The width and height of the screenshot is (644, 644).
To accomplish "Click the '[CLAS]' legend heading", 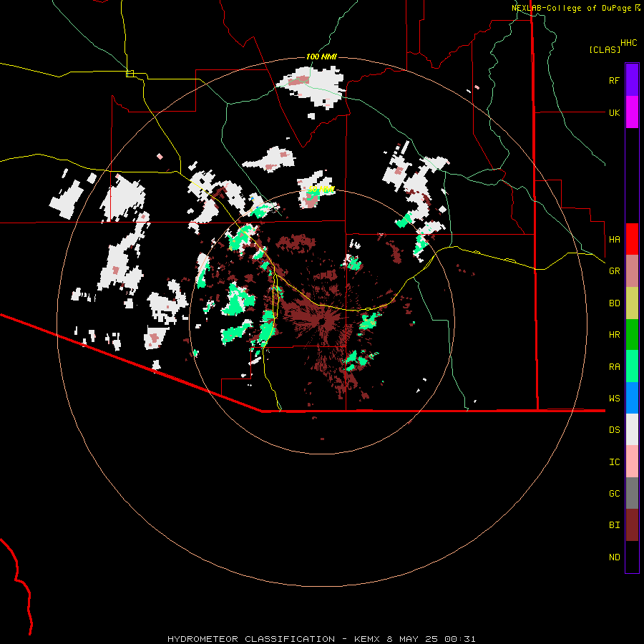I will [x=605, y=49].
